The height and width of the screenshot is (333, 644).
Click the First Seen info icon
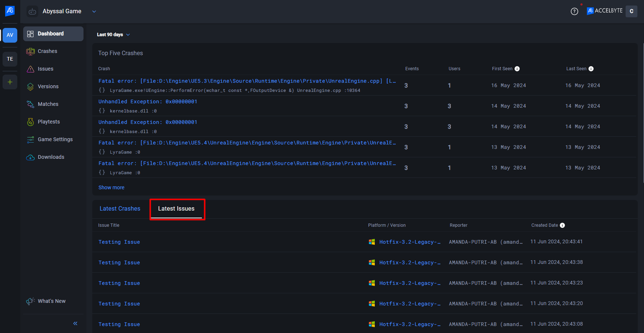(517, 69)
